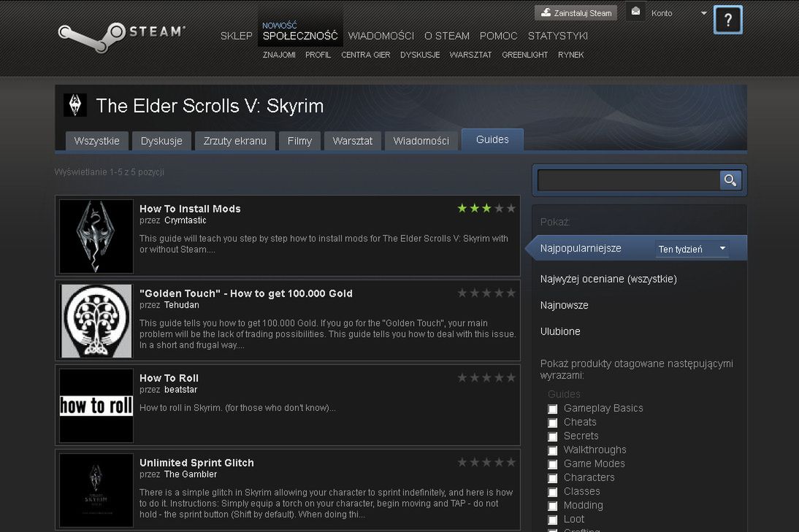Viewport: 799px width, 532px height.
Task: Click the guide search input field
Action: (629, 180)
